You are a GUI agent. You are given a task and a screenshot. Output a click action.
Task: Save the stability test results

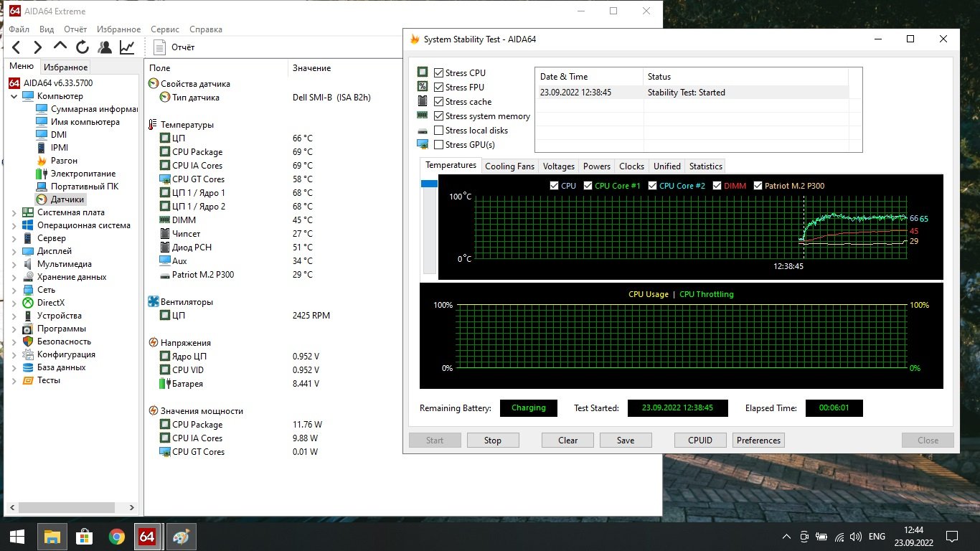(x=626, y=441)
